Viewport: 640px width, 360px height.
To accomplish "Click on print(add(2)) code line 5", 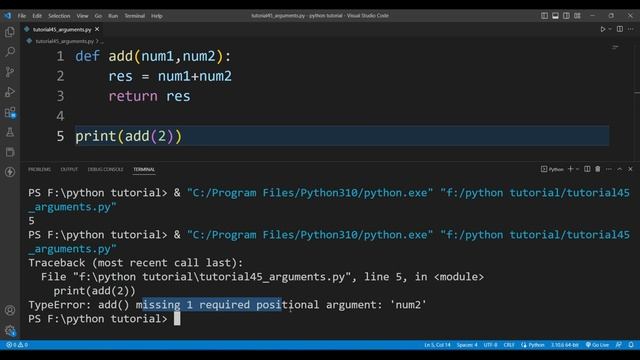I will click(129, 136).
